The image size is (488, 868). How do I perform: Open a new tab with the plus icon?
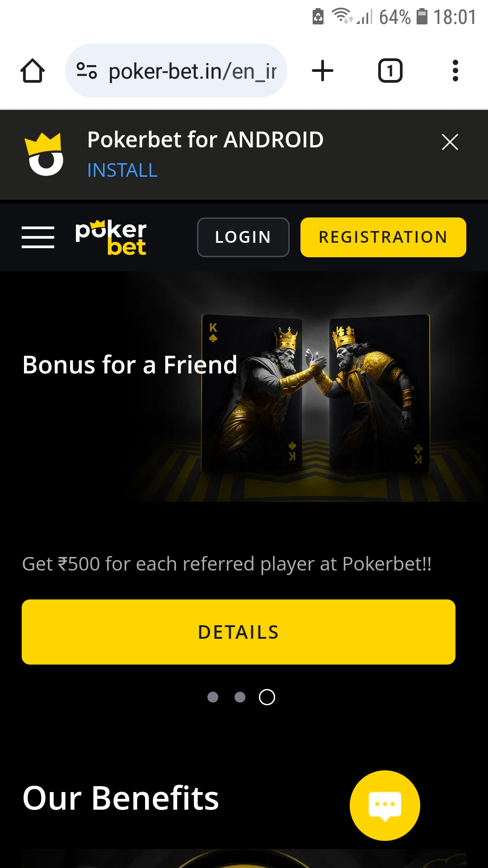[323, 71]
